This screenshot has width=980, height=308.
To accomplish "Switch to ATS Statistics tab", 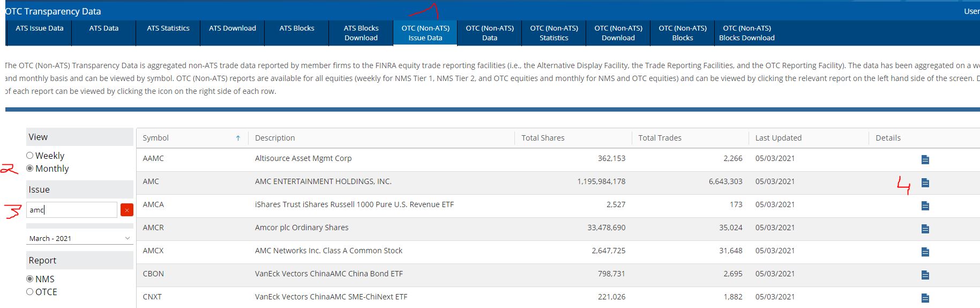I will pyautogui.click(x=168, y=28).
